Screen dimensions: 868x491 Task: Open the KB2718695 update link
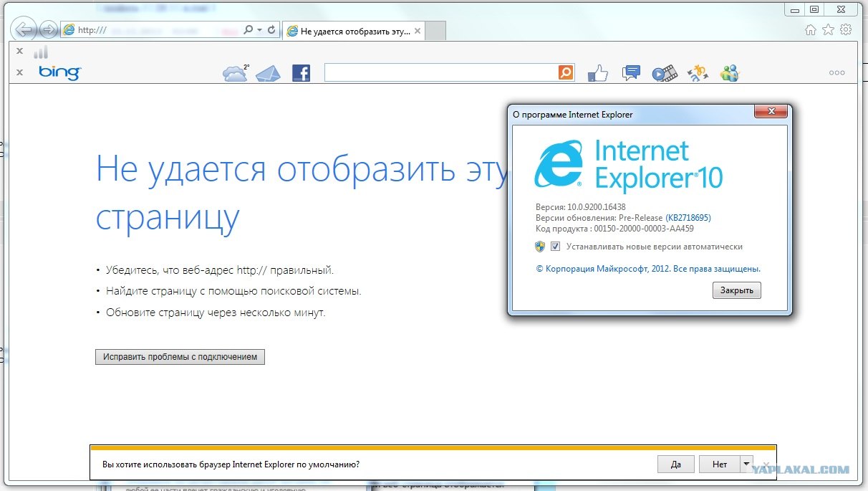click(688, 218)
